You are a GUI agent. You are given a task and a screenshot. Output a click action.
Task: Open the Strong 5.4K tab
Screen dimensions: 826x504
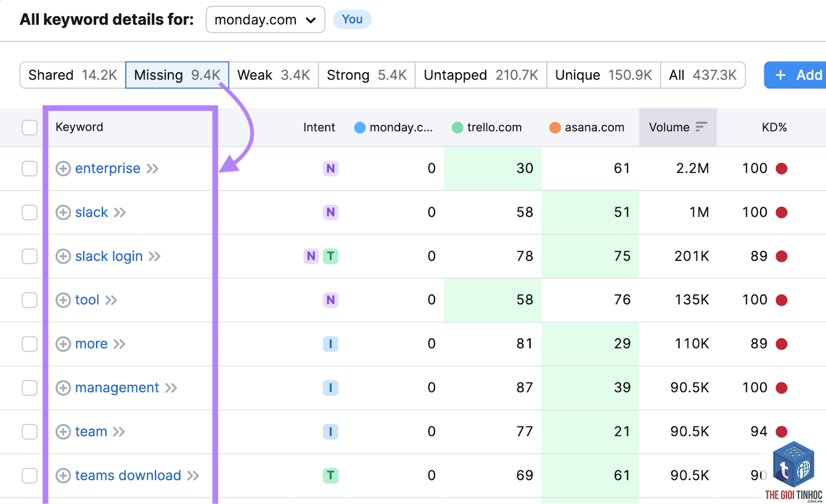pyautogui.click(x=367, y=75)
